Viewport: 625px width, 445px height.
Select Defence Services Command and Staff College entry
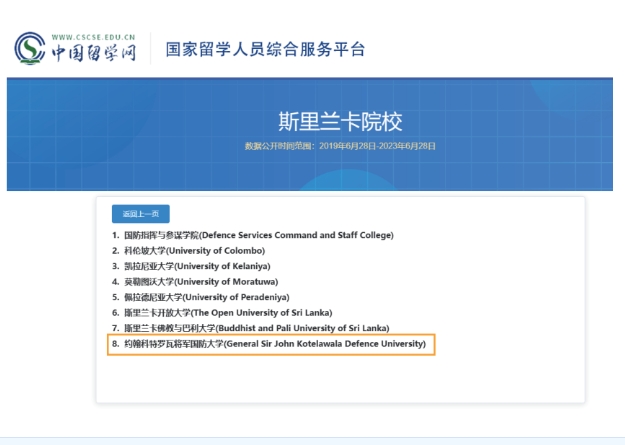coord(253,235)
